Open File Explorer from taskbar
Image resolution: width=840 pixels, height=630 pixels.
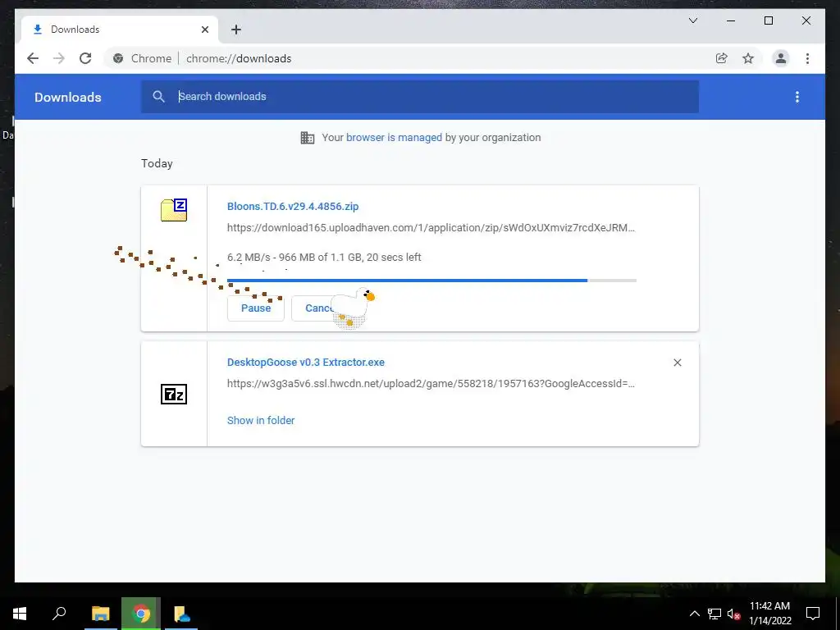(100, 614)
